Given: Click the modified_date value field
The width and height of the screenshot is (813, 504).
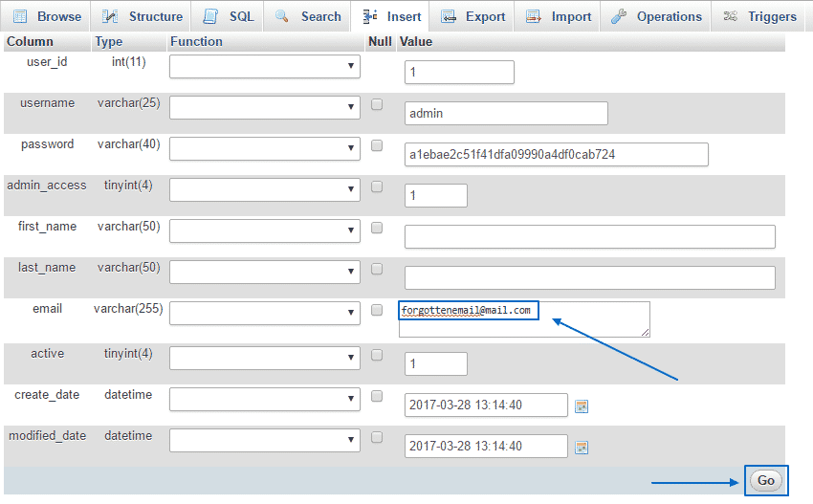Looking at the screenshot, I should [x=486, y=446].
